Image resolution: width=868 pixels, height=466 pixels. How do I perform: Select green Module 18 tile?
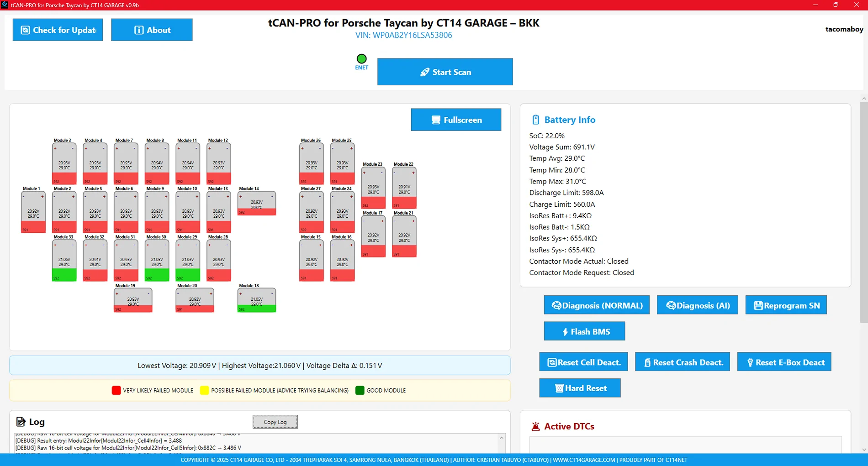click(x=257, y=300)
